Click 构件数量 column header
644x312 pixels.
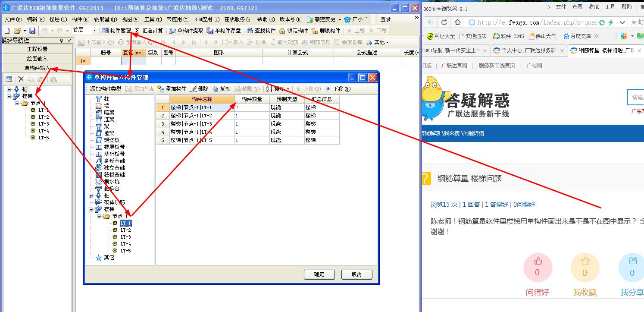point(252,99)
